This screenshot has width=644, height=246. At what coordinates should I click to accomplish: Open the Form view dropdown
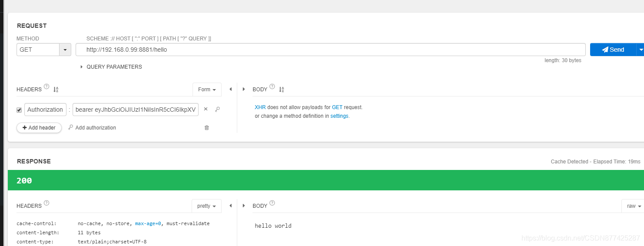pos(207,90)
